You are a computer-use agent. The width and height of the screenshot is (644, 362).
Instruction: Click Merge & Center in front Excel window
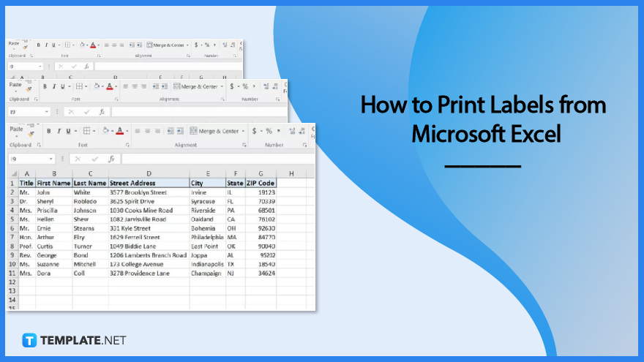click(x=214, y=131)
